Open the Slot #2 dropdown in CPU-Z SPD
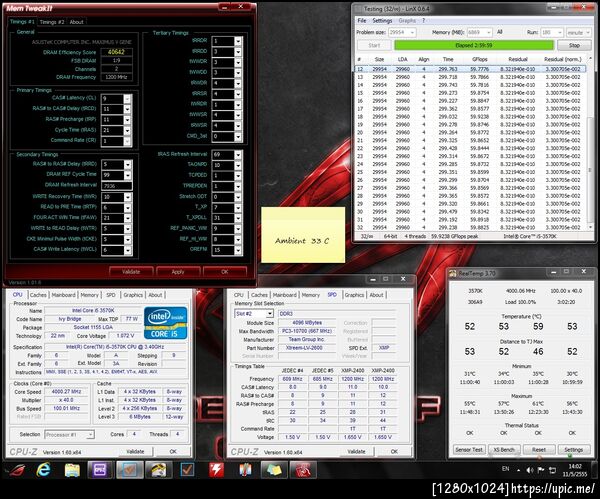The image size is (600, 499). point(270,314)
